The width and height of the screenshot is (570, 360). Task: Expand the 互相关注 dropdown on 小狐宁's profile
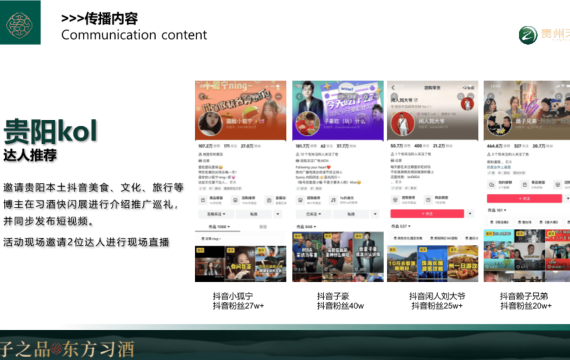click(x=216, y=214)
